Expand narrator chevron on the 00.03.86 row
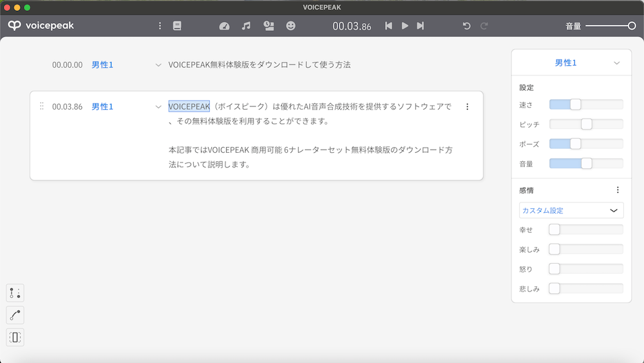 pyautogui.click(x=158, y=107)
